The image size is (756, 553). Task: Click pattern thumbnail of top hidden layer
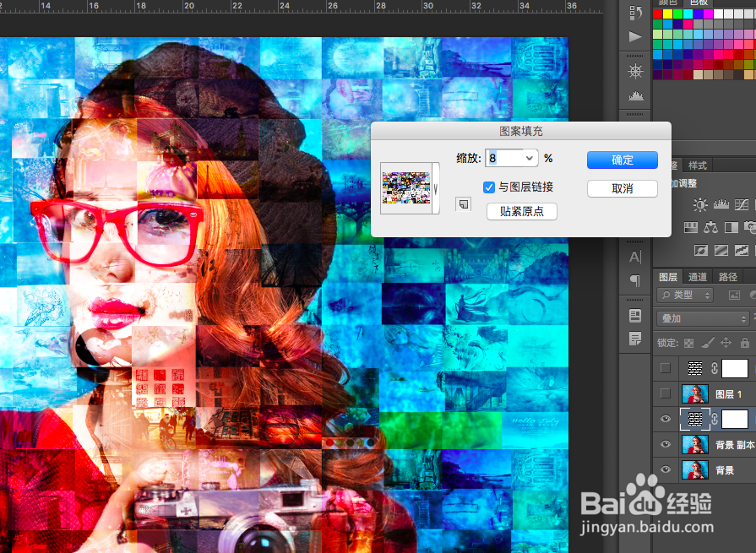(695, 368)
